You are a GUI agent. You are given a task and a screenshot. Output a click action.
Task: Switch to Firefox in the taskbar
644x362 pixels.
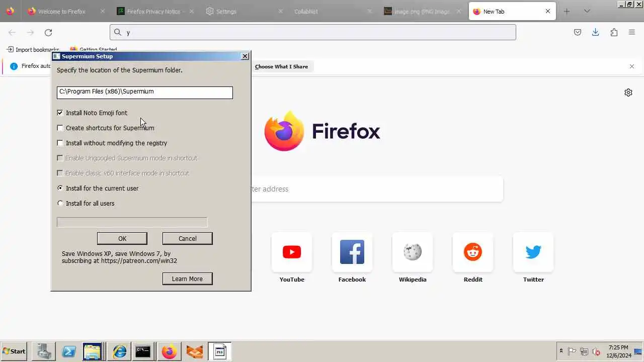(169, 351)
